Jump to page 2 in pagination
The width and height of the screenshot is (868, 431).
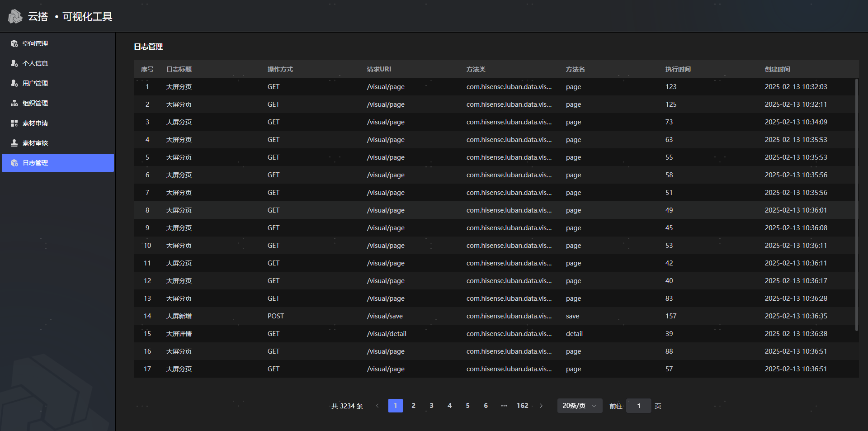(x=413, y=406)
